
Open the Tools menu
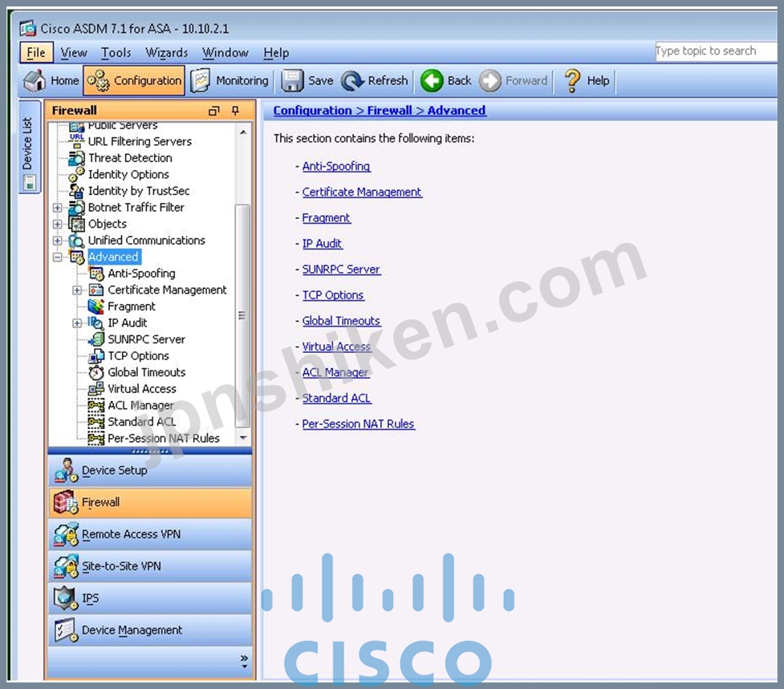point(116,52)
